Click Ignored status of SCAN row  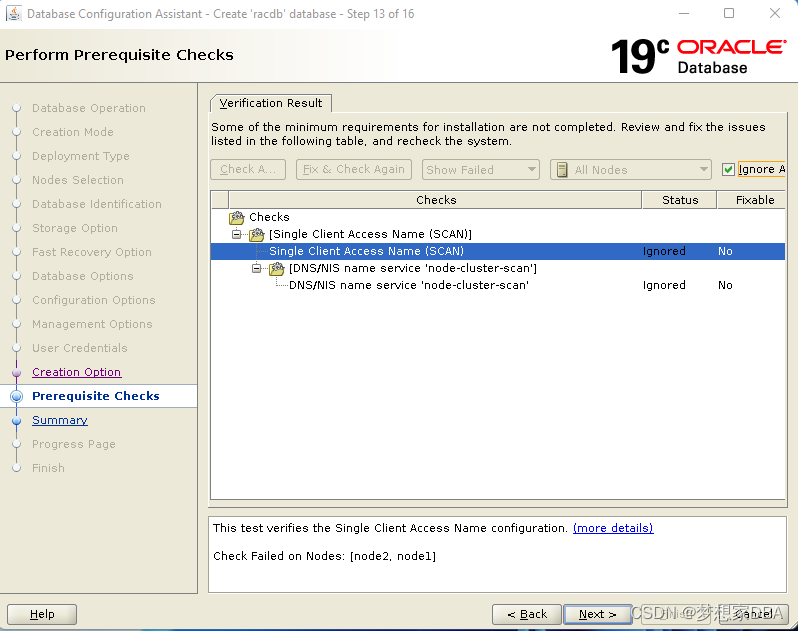click(x=664, y=251)
